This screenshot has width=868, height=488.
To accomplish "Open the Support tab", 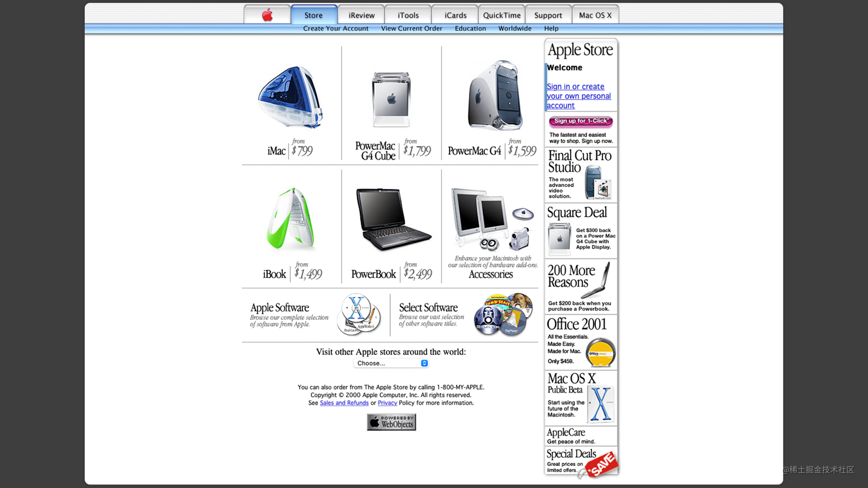I will tap(548, 14).
